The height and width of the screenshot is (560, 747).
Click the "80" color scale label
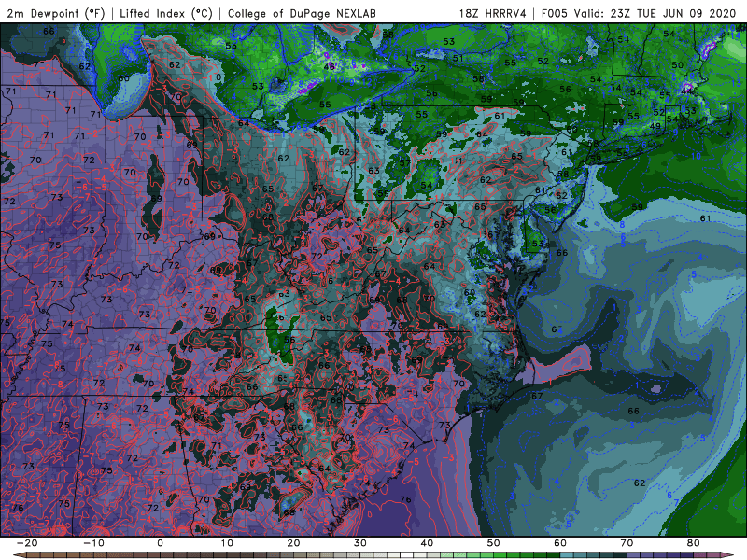pos(694,543)
